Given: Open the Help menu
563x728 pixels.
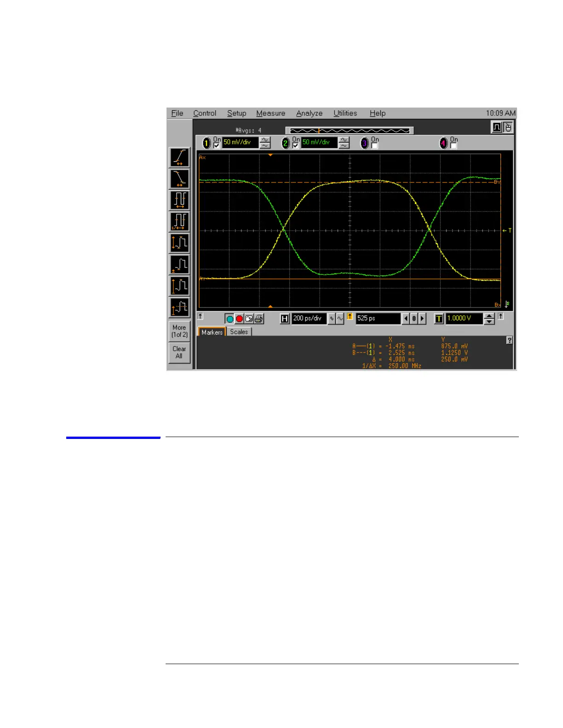Looking at the screenshot, I should coord(377,113).
